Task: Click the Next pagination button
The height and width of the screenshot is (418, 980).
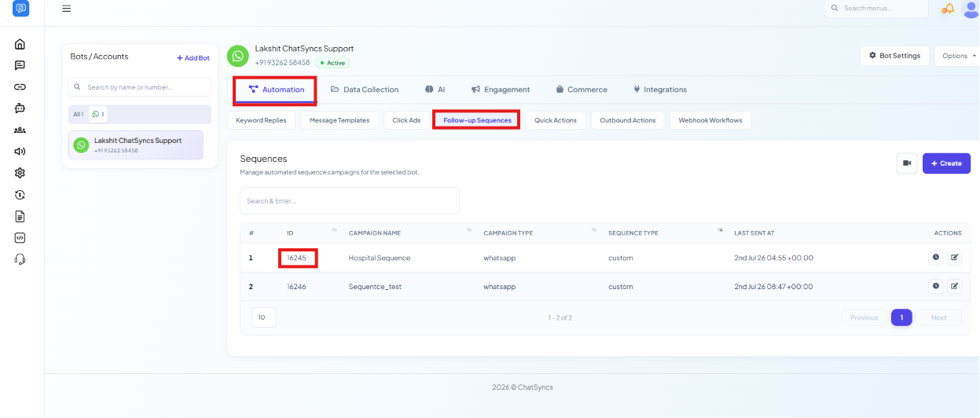Action: tap(938, 317)
